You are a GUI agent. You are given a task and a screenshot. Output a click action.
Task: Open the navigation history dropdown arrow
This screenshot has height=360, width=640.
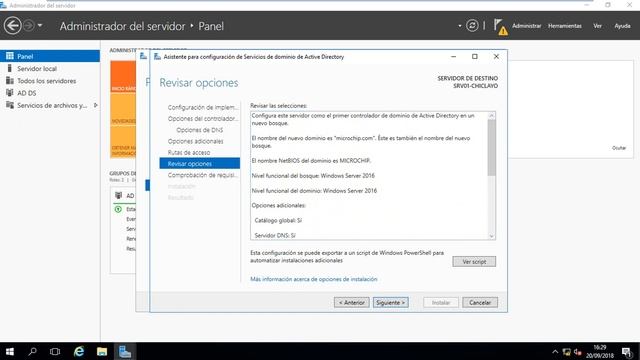coord(40,26)
